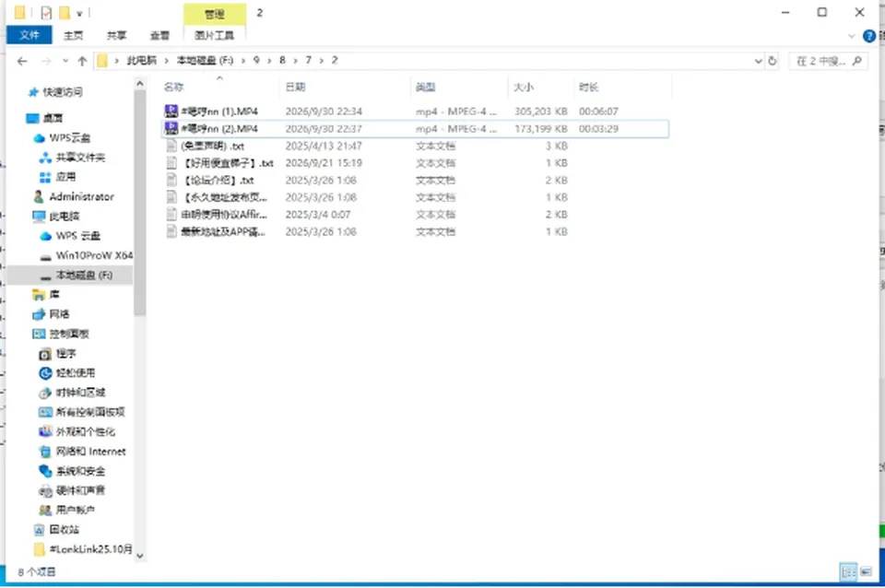Open the 文件 menu tab
This screenshot has width=885, height=588.
(x=29, y=35)
